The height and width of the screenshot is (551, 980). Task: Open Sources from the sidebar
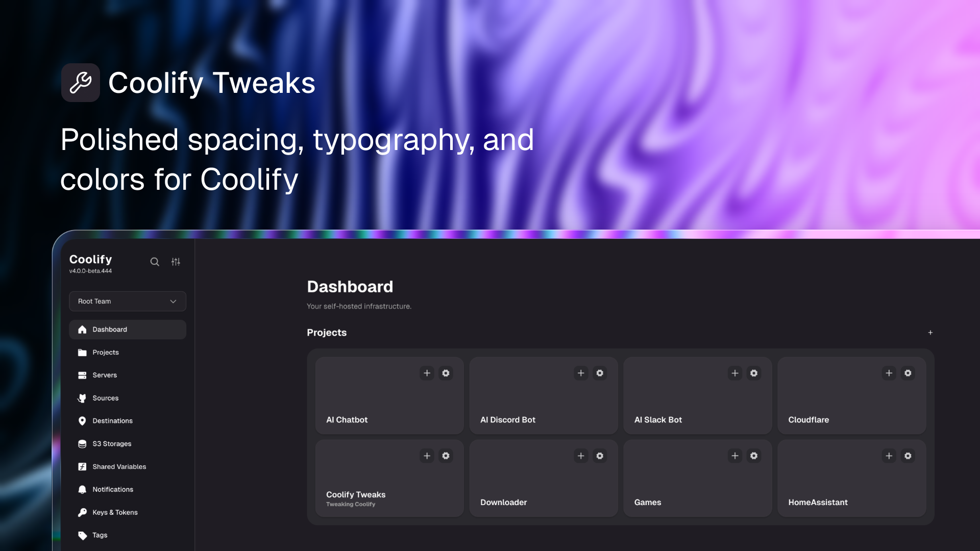(x=106, y=398)
